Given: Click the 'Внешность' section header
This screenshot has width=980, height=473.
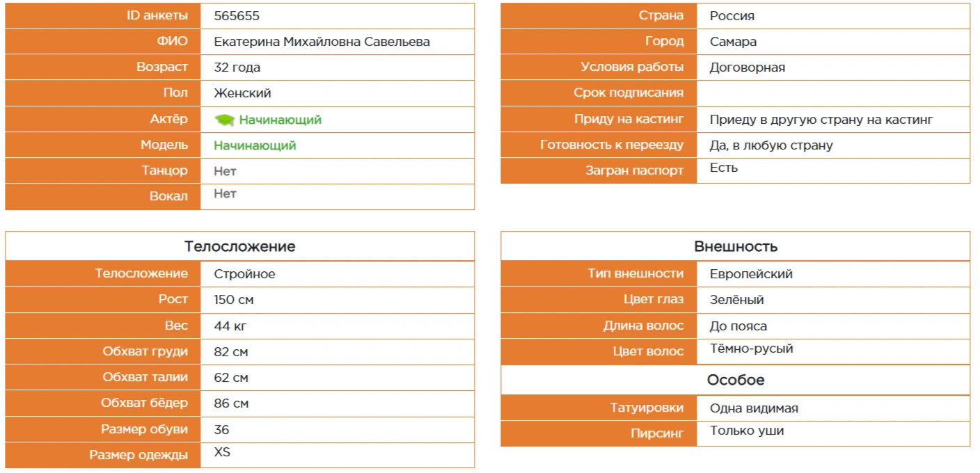Looking at the screenshot, I should pyautogui.click(x=735, y=246).
